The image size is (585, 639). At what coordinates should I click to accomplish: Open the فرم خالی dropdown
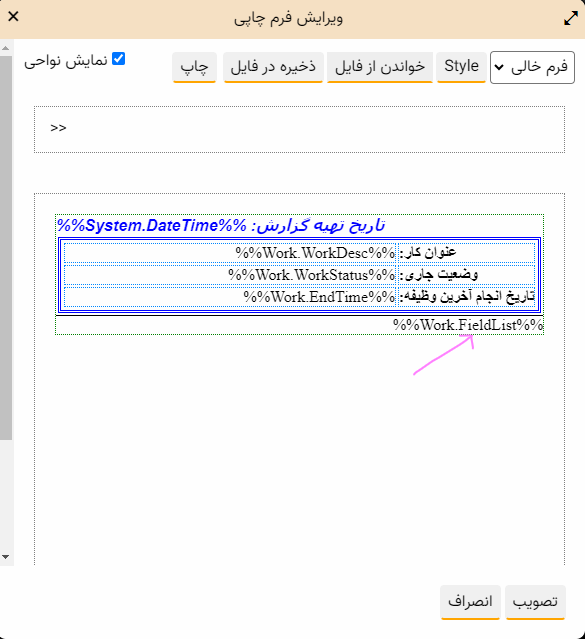(x=532, y=67)
